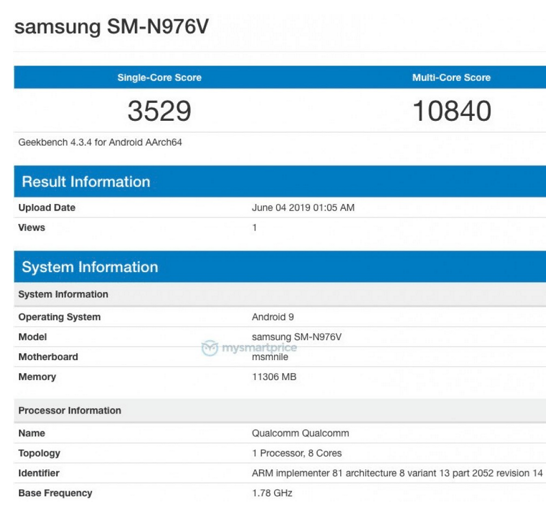Select the Topology label
This screenshot has width=560, height=514.
click(x=39, y=453)
